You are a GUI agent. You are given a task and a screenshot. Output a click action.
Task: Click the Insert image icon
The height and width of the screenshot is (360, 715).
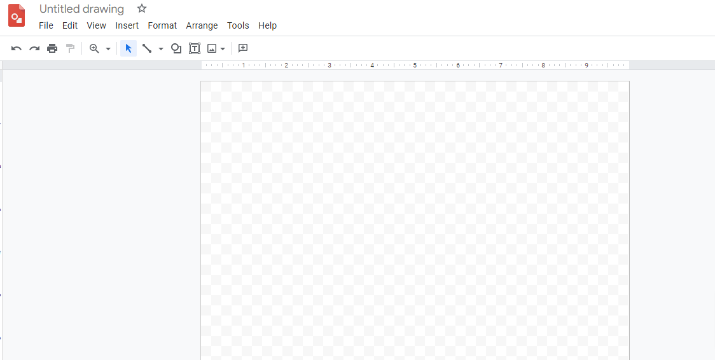coord(212,48)
